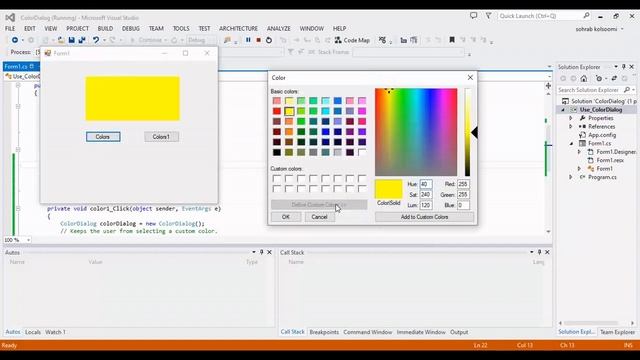Image resolution: width=640 pixels, height=360 pixels.
Task: Open Autos panel window options dropdown
Action: click(x=254, y=252)
